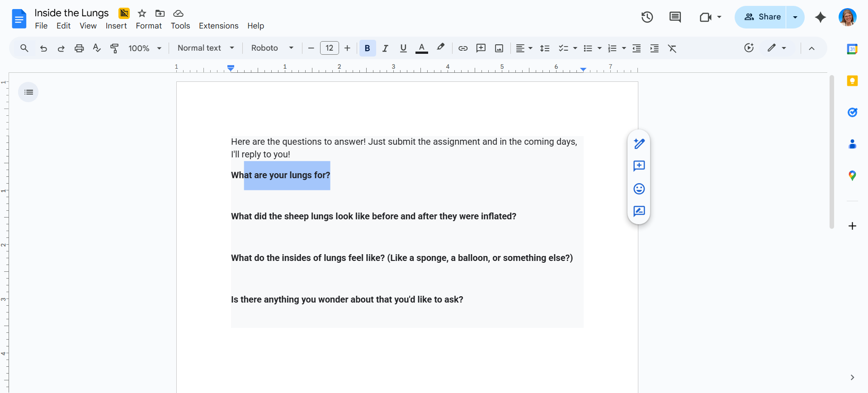Increase font size with plus button
This screenshot has height=393, width=868.
[347, 48]
